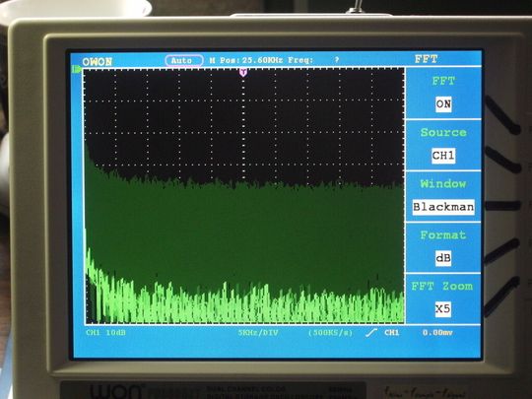Click the FFT menu title
The image size is (532, 399).
coord(427,59)
